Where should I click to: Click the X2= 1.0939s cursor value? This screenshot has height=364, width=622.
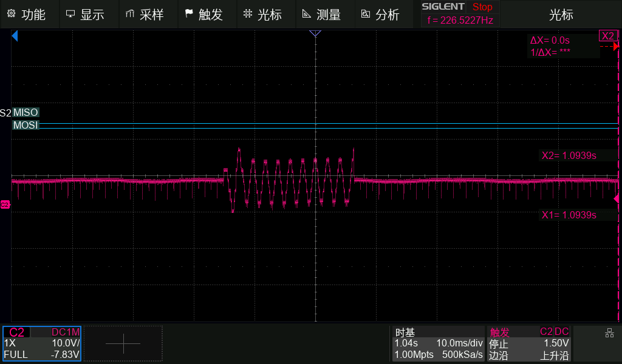coord(569,156)
